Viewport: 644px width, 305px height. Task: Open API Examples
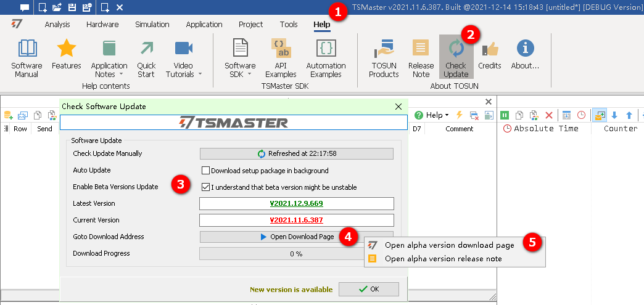pos(281,59)
